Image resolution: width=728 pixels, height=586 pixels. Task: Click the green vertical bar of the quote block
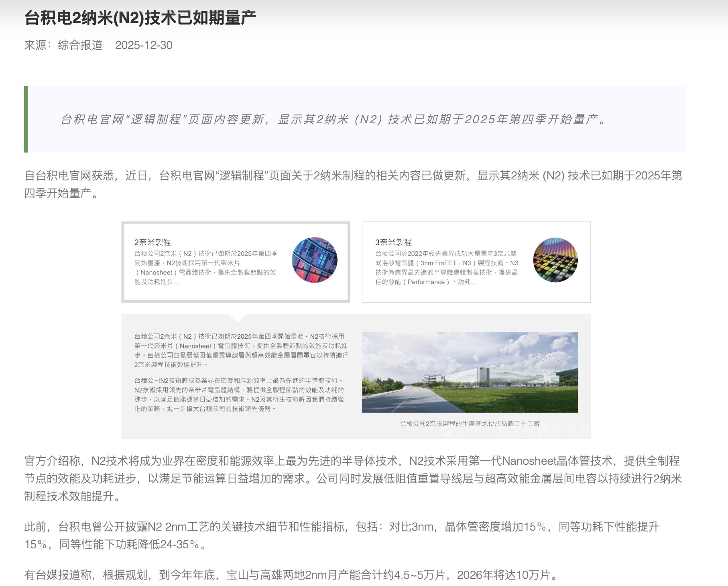[x=26, y=119]
